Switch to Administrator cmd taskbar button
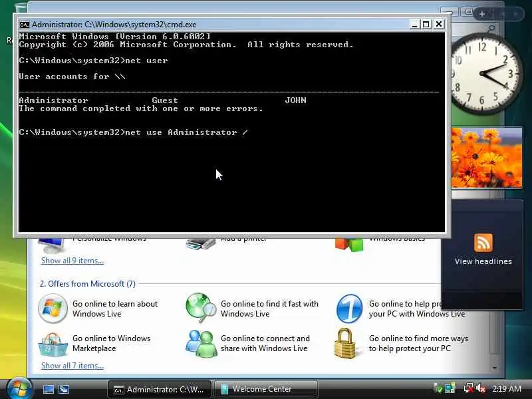Image resolution: width=532 pixels, height=399 pixels. (x=159, y=390)
